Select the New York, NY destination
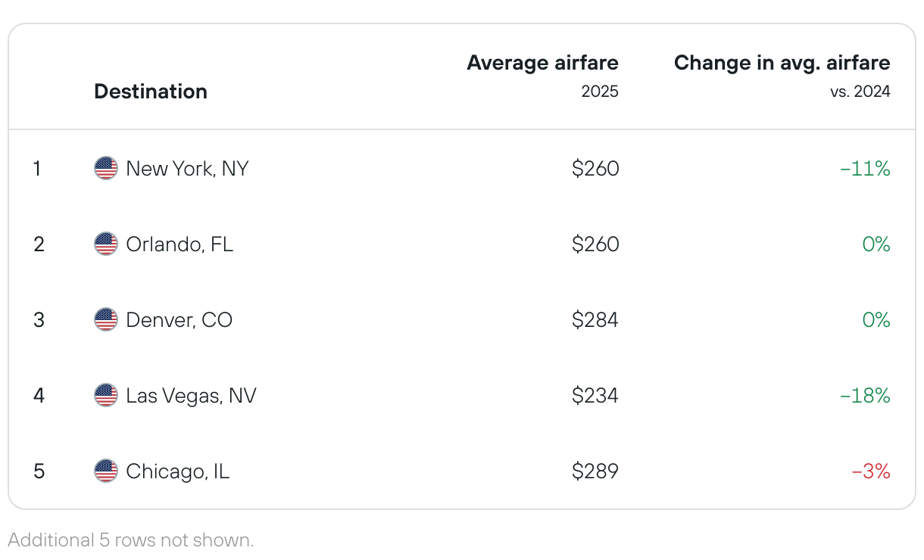This screenshot has width=924, height=560. click(187, 168)
